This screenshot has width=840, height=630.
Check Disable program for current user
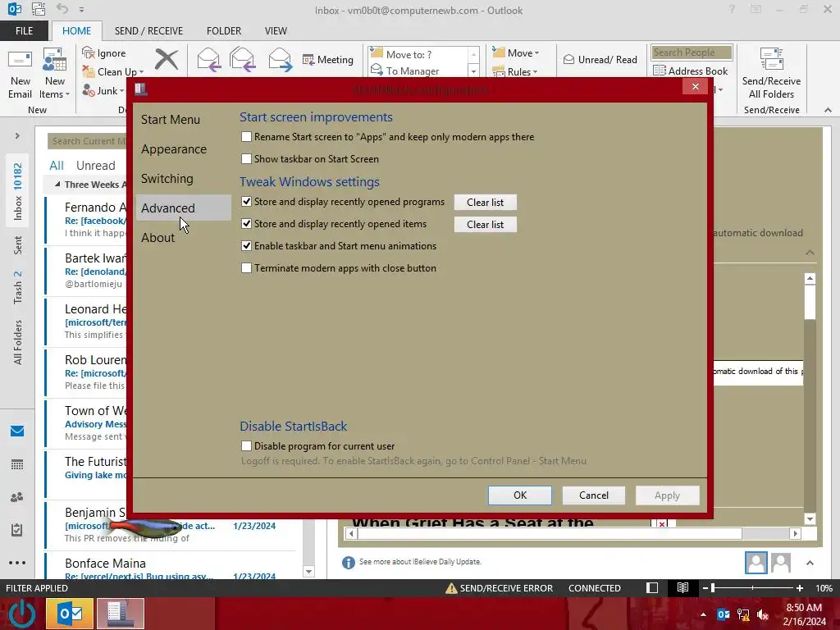pos(246,445)
